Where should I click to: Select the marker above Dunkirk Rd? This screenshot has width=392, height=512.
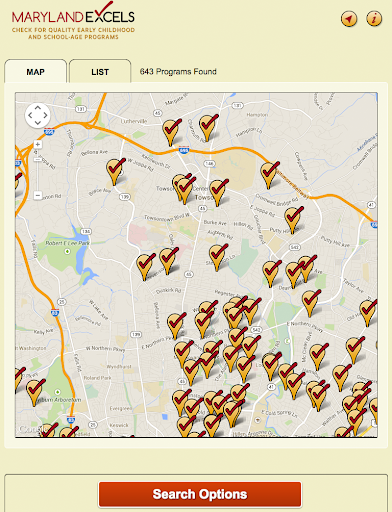tap(168, 261)
